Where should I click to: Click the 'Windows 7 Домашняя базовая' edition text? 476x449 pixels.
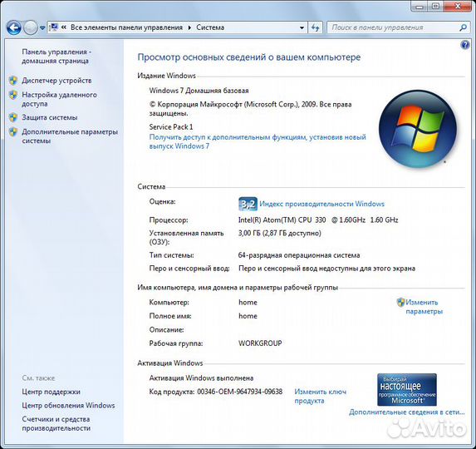pyautogui.click(x=199, y=91)
